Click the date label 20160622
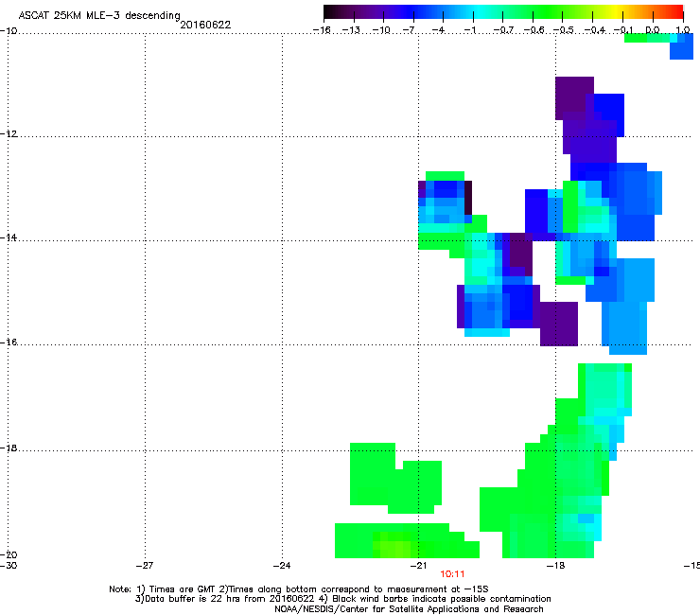Image resolution: width=700 pixels, height=615 pixels. pyautogui.click(x=205, y=25)
